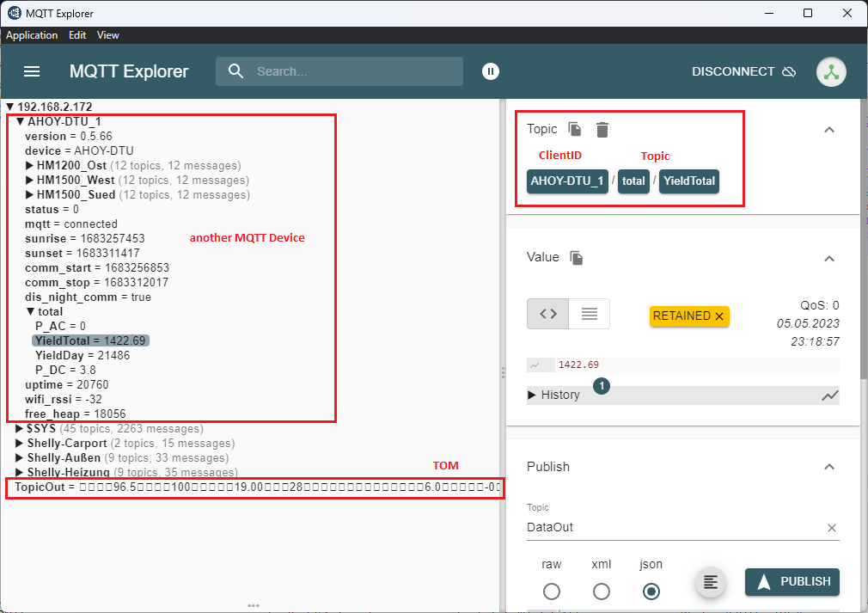Image resolution: width=868 pixels, height=613 pixels.
Task: Switch value view to raw text lines
Action: (x=590, y=315)
